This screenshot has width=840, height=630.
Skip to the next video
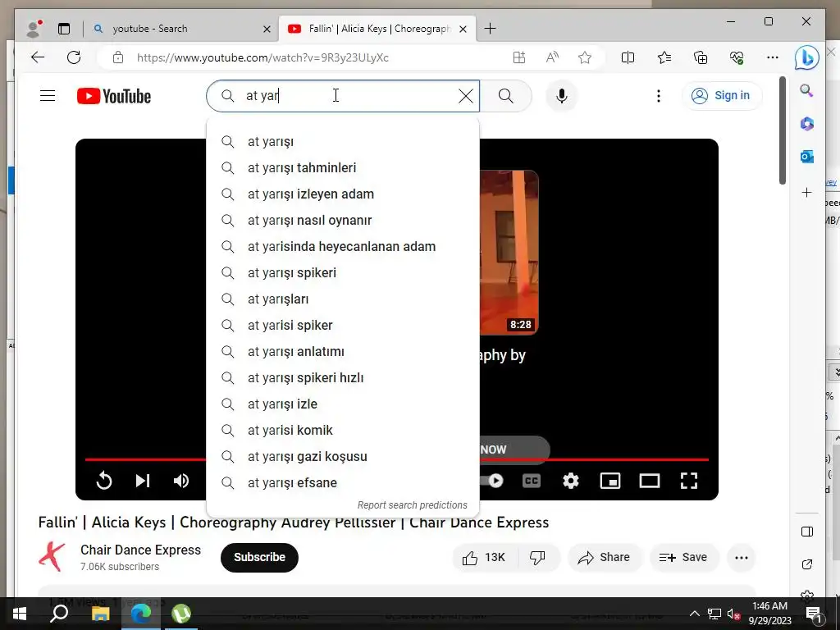(x=143, y=481)
